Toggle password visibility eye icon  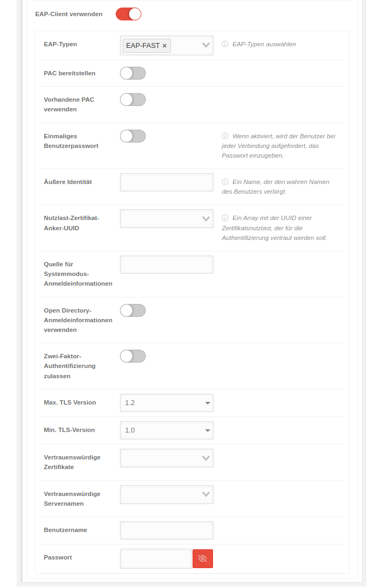pyautogui.click(x=203, y=558)
